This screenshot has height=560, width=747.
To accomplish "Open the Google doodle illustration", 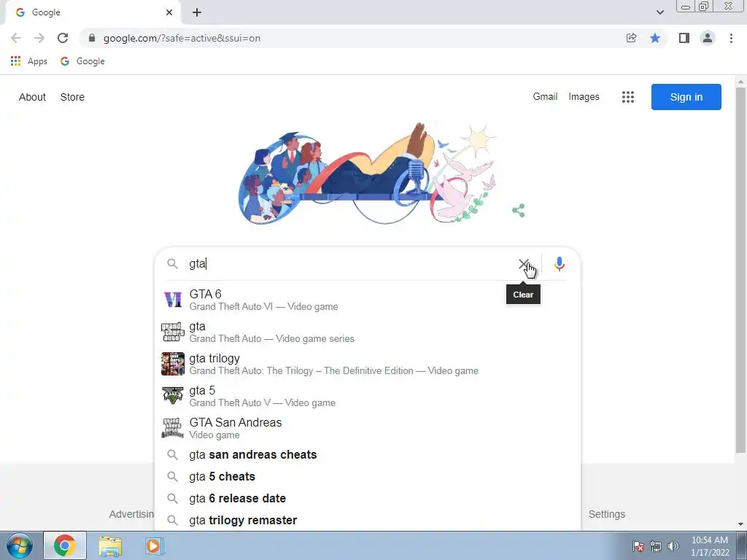I will 368,174.
